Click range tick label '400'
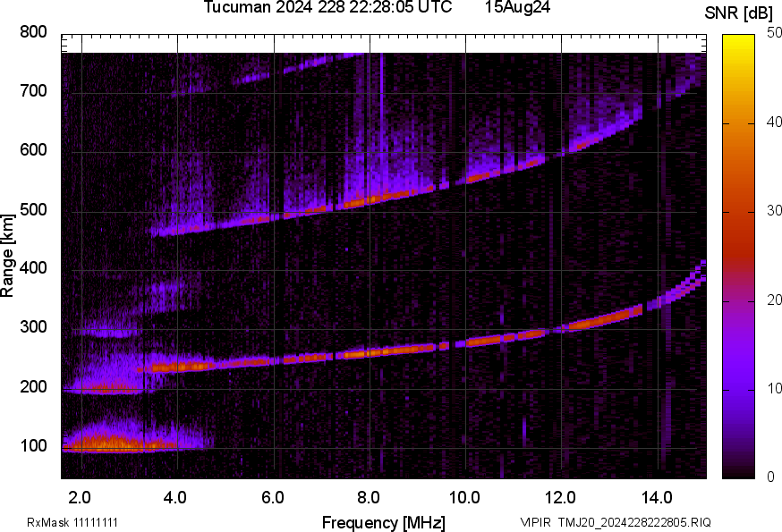This screenshot has width=782, height=532. (x=33, y=268)
